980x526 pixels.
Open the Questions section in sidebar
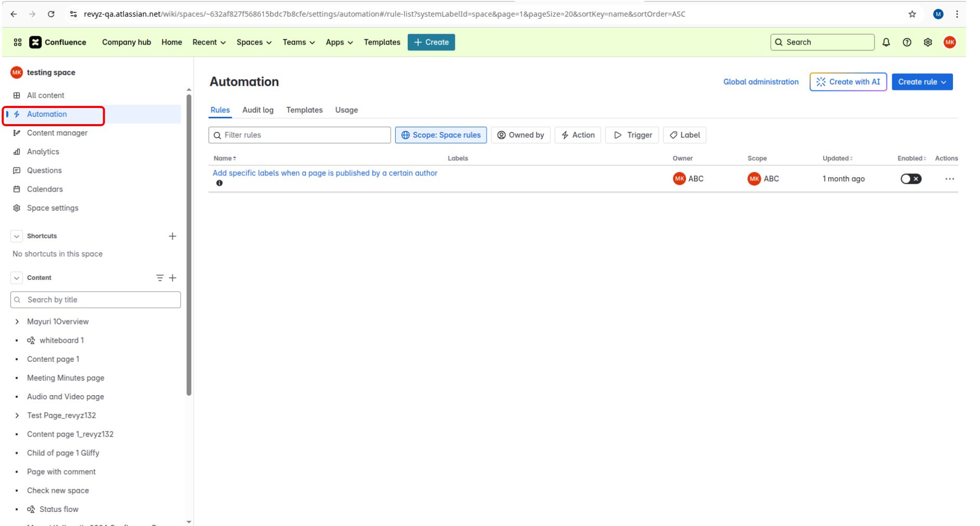[44, 170]
